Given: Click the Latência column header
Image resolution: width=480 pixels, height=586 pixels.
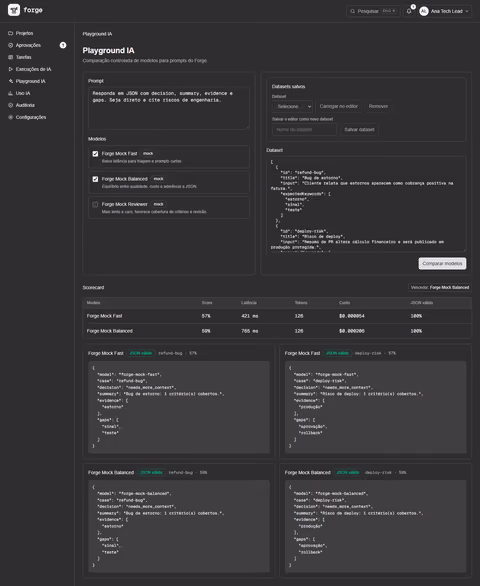Looking at the screenshot, I should [249, 303].
